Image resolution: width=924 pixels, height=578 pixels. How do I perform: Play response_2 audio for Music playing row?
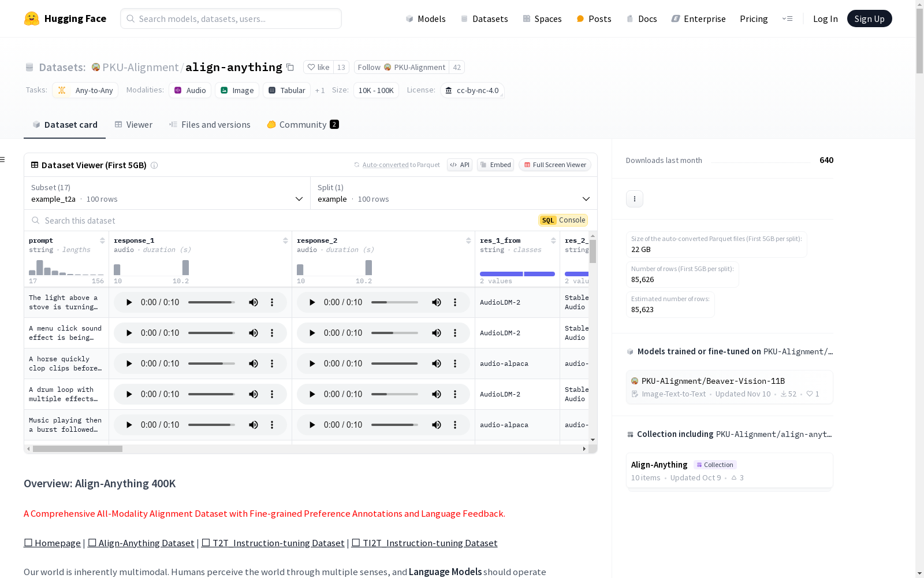[312, 425]
